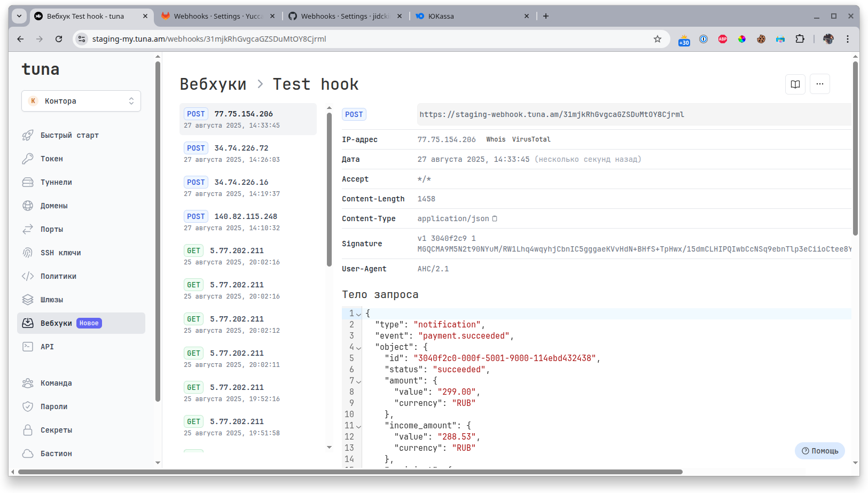Select POST request from 34.74.226.16

click(x=248, y=187)
